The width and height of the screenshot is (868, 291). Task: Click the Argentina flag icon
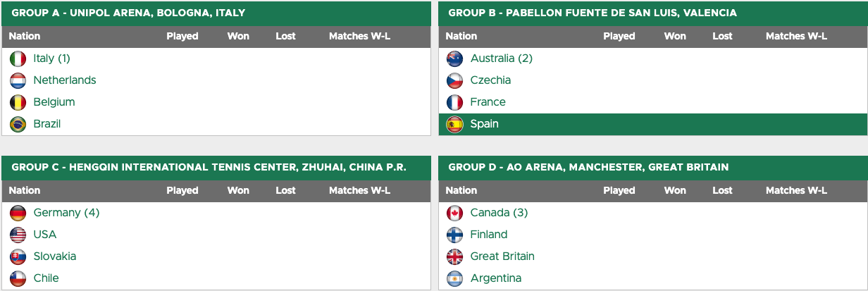pos(455,279)
